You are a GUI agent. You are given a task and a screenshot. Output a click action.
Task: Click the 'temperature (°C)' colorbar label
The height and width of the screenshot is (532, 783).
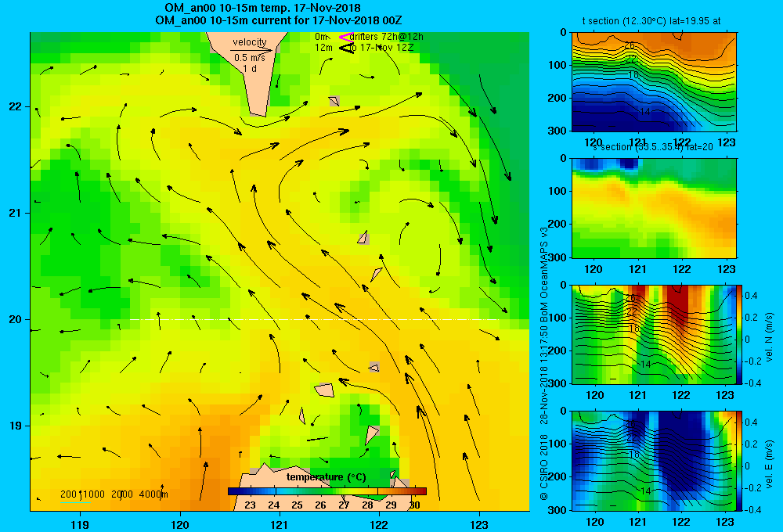[x=327, y=477]
